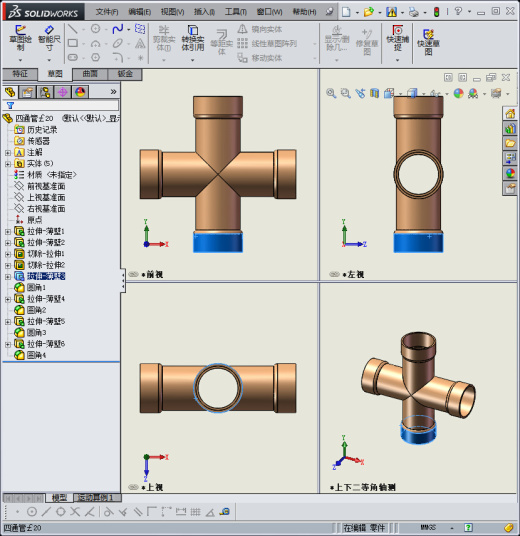Click the green help question mark in status bar

[468, 527]
